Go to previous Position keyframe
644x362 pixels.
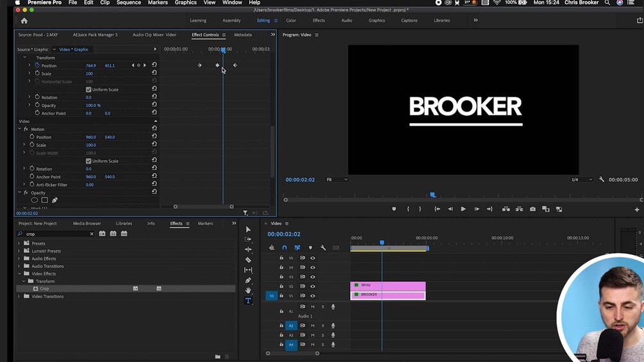tap(133, 65)
